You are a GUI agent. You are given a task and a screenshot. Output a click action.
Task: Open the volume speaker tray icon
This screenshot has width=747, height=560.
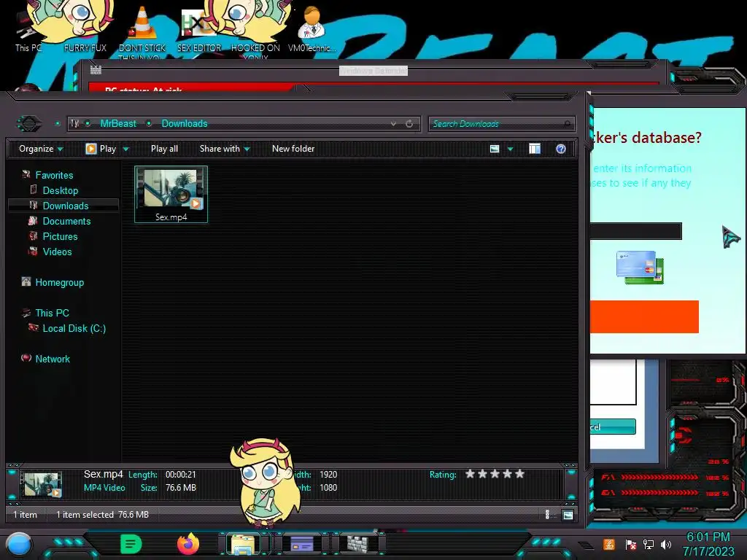point(666,544)
